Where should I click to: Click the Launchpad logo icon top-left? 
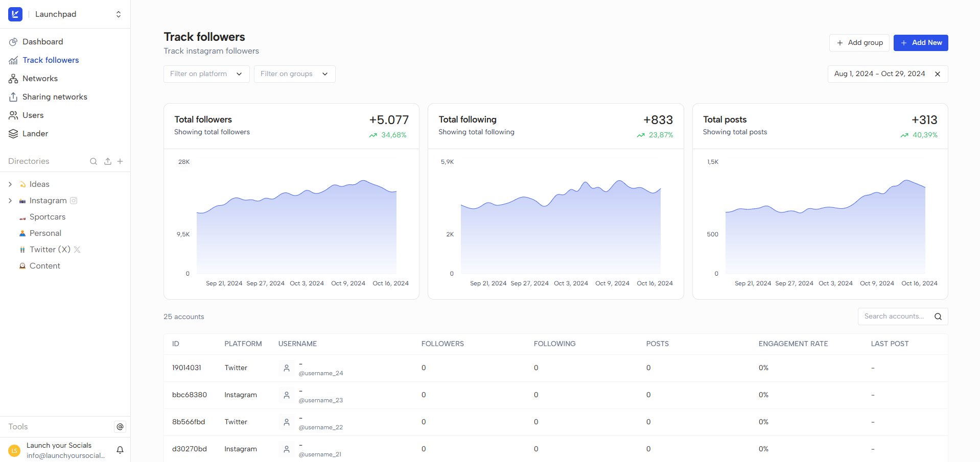[15, 14]
